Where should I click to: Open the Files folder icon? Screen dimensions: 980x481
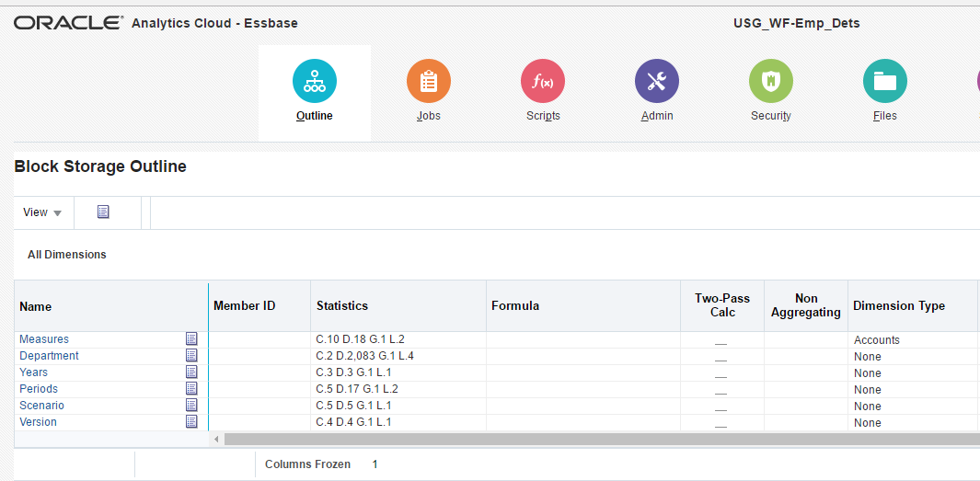(x=885, y=82)
